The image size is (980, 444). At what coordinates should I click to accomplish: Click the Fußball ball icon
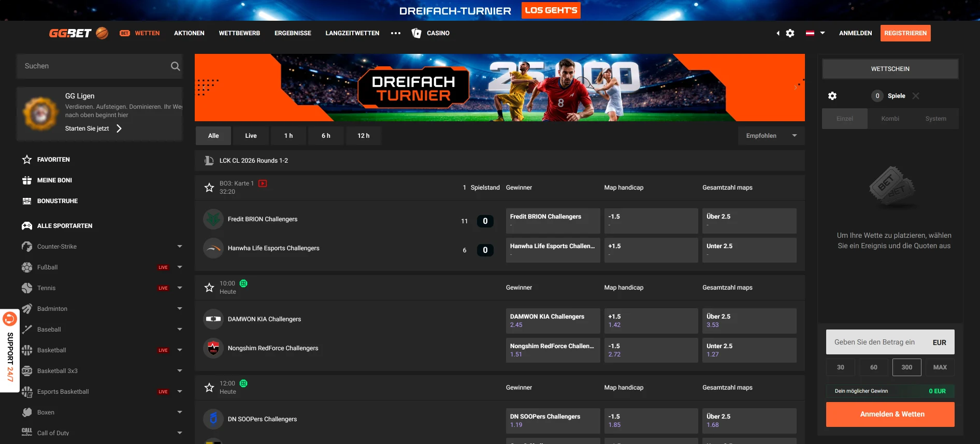pyautogui.click(x=27, y=267)
